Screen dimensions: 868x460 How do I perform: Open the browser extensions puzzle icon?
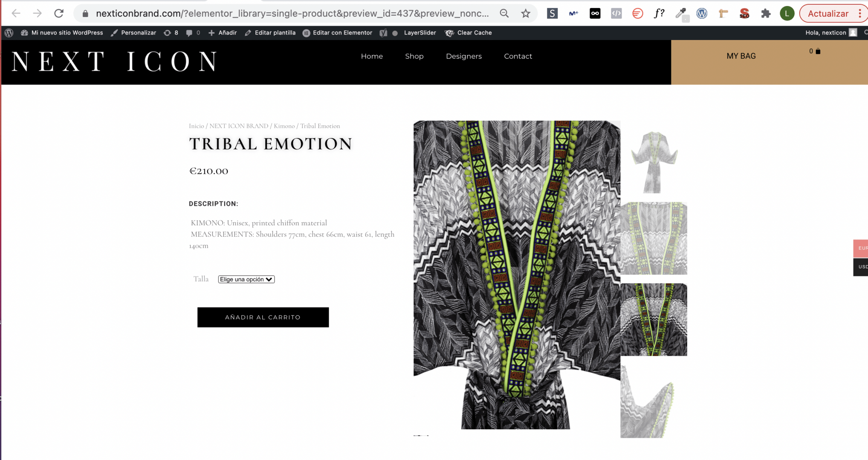[x=766, y=13]
